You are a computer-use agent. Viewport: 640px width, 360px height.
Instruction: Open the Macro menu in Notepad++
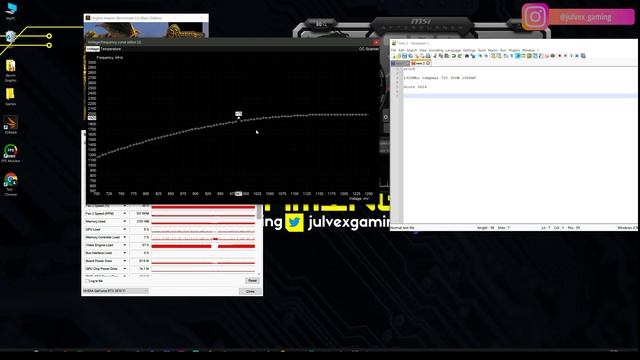click(x=493, y=50)
